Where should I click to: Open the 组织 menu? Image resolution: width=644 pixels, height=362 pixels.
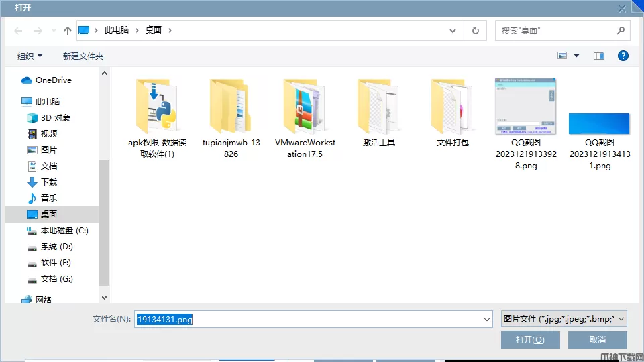[x=30, y=56]
